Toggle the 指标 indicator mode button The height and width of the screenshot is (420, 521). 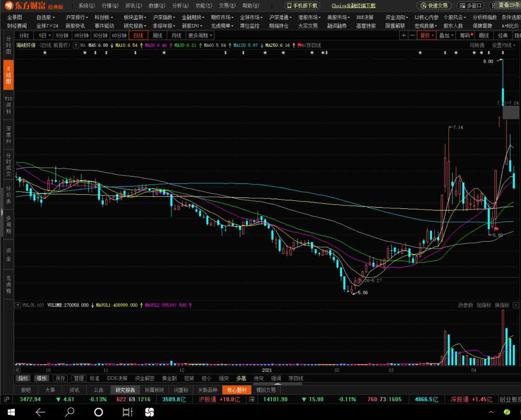pos(23,378)
